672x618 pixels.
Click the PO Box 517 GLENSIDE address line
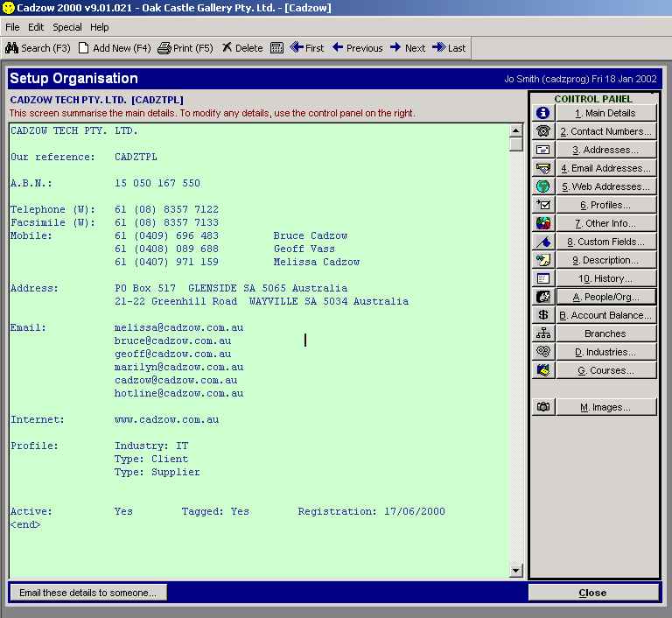click(x=231, y=288)
